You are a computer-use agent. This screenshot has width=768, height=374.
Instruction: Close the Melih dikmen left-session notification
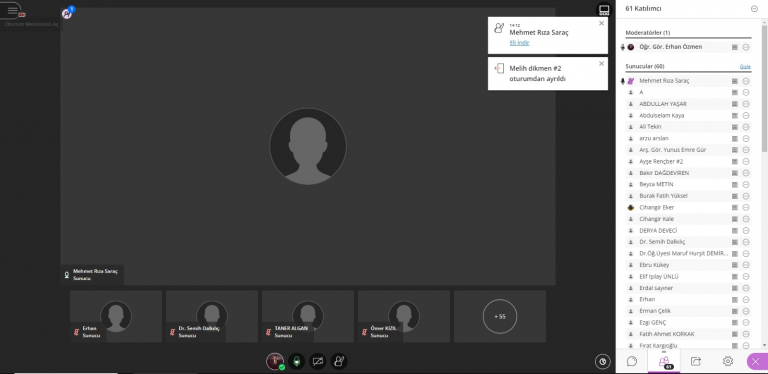(x=601, y=63)
